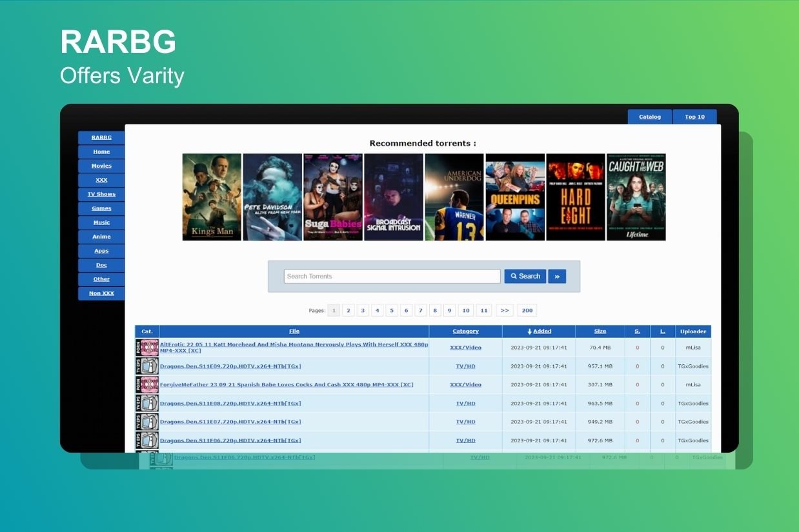Image resolution: width=799 pixels, height=532 pixels.
Task: Go to Games category in sidebar
Action: tap(101, 208)
